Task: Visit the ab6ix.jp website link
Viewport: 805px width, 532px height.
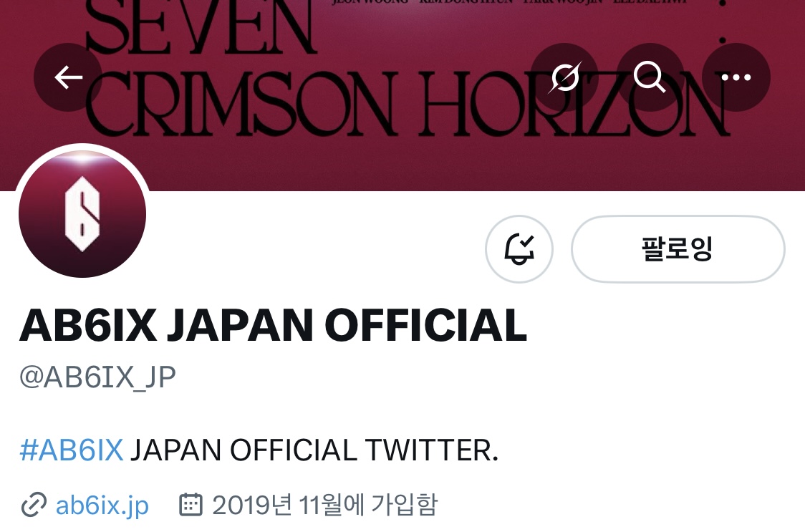Action: point(102,506)
